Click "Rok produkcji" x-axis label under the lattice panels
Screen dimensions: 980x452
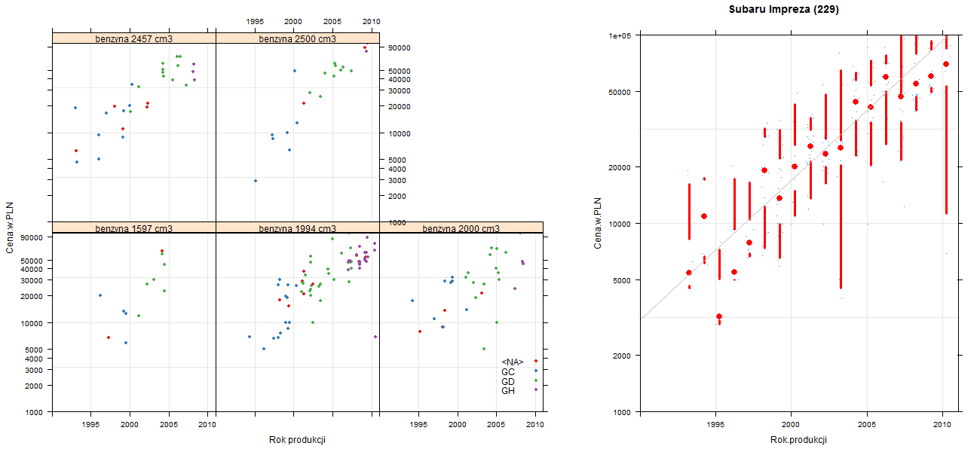click(x=298, y=441)
